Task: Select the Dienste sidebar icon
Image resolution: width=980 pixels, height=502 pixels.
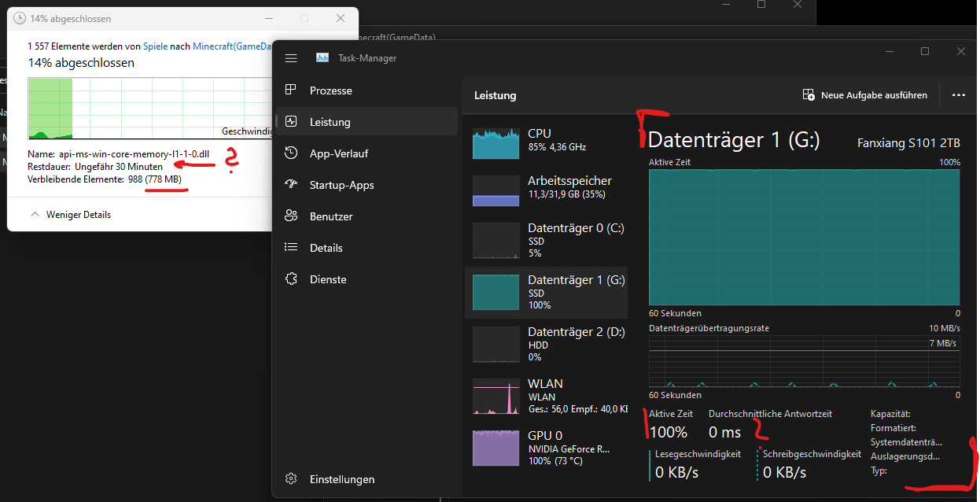Action: pos(291,279)
